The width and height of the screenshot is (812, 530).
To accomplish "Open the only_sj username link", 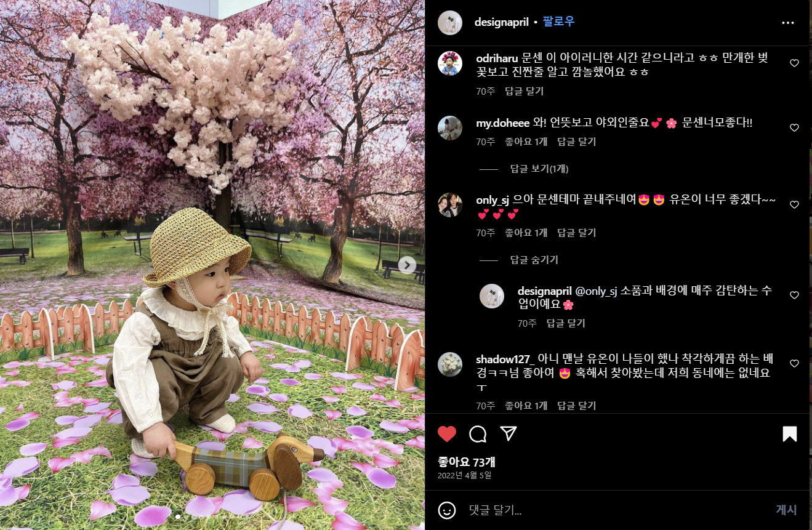I will [x=492, y=200].
